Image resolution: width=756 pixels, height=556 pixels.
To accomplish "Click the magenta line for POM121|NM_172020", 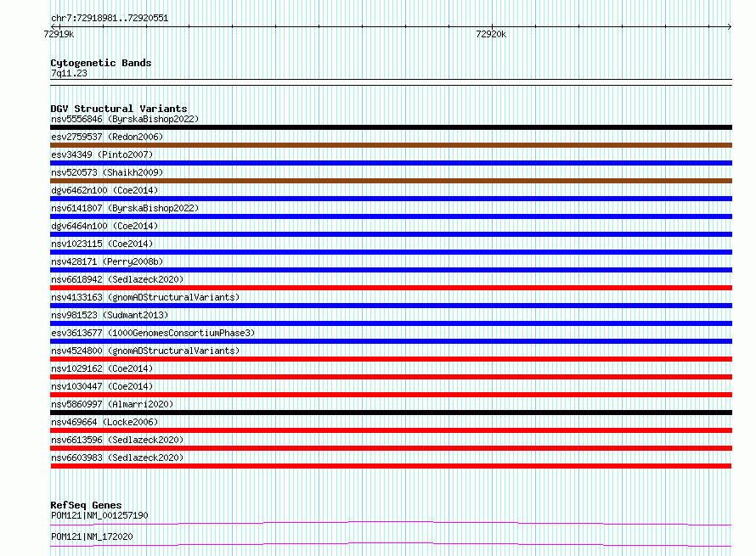I will [391, 544].
